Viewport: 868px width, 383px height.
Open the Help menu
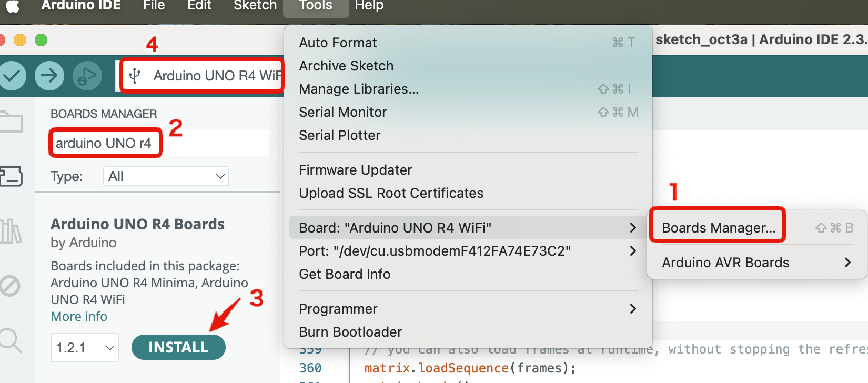(369, 6)
